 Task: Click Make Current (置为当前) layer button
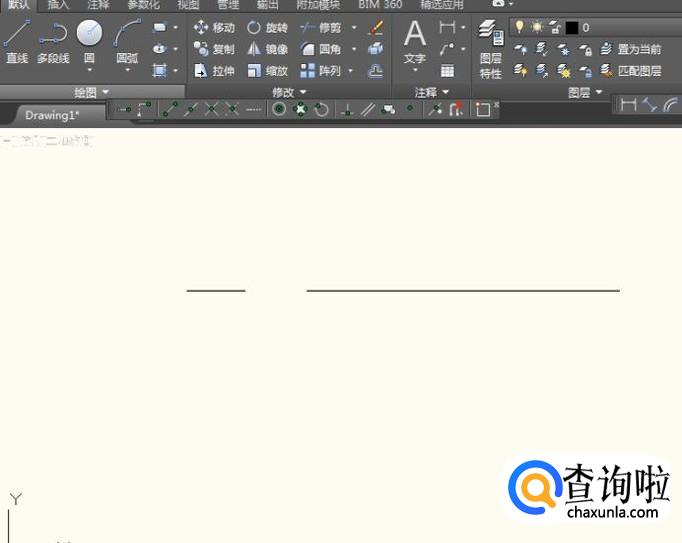(x=631, y=49)
